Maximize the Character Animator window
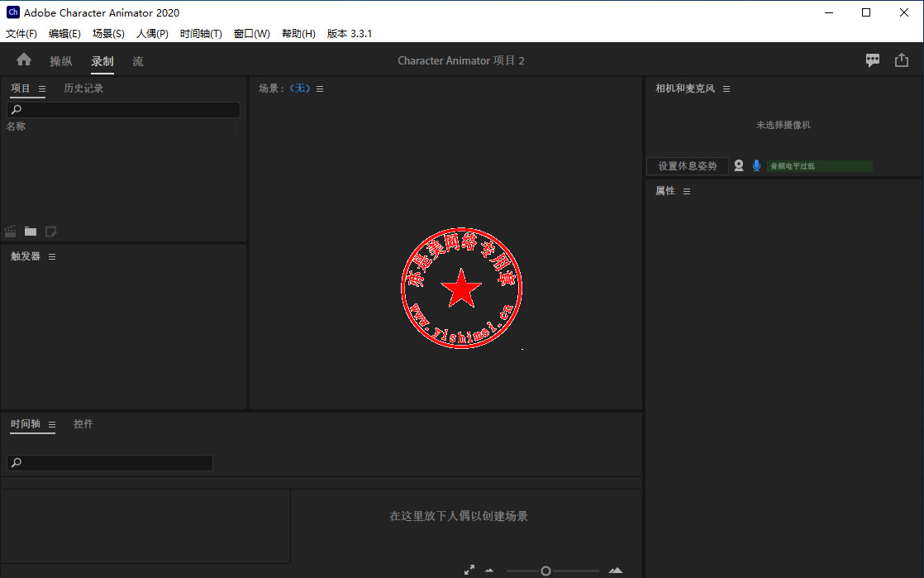Viewport: 924px width, 578px height. [x=866, y=12]
